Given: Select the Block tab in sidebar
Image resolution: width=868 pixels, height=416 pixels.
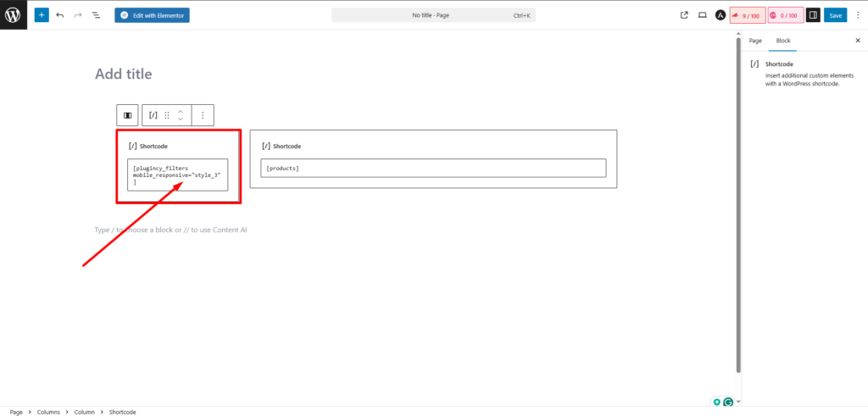Looking at the screenshot, I should tap(782, 41).
